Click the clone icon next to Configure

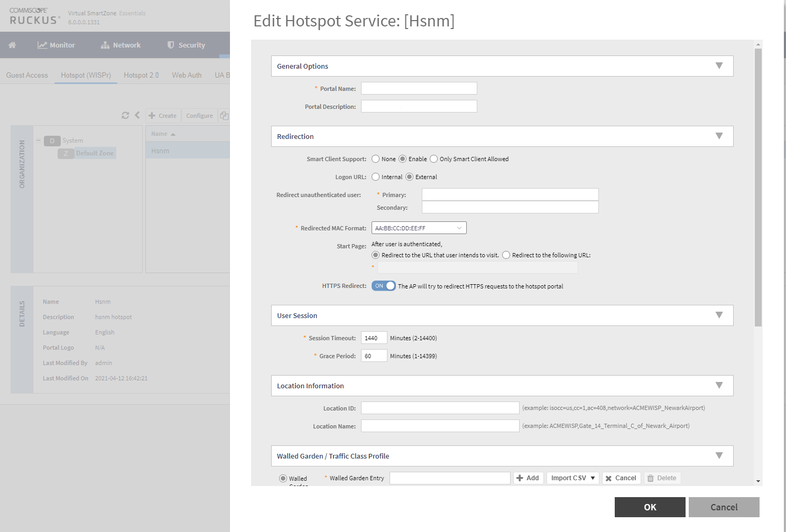(224, 116)
